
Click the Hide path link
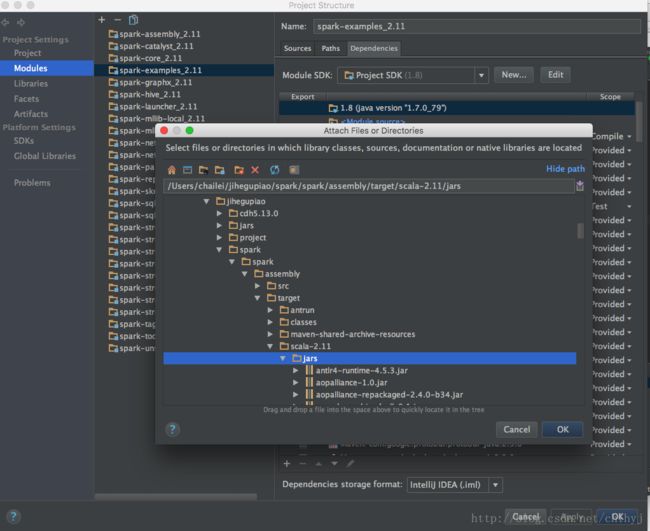click(x=565, y=169)
